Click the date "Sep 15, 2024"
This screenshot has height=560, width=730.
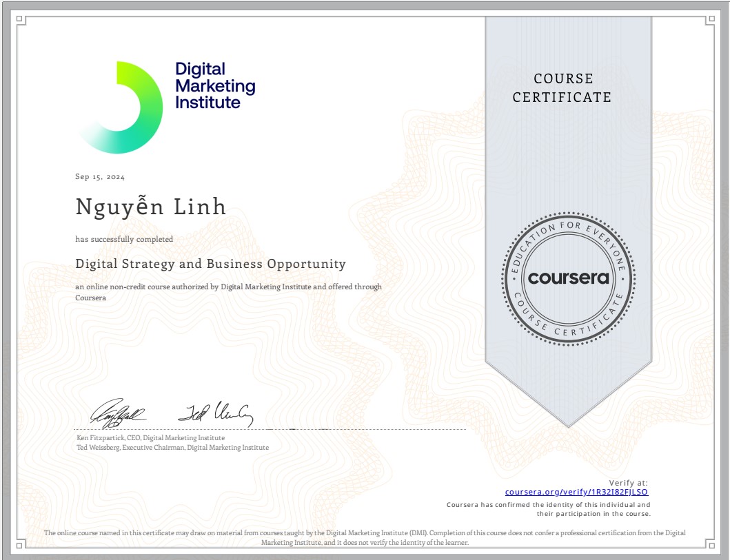tap(100, 177)
